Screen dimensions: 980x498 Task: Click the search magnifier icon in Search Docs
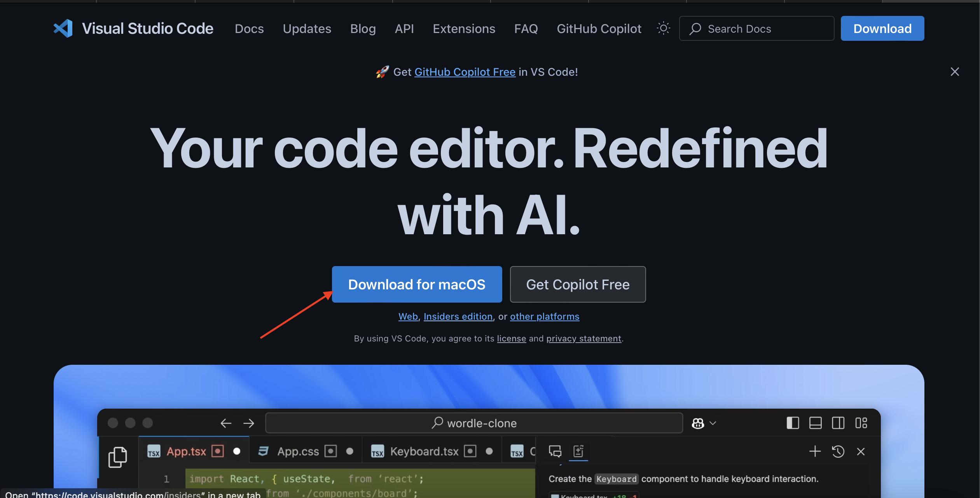[x=695, y=29]
